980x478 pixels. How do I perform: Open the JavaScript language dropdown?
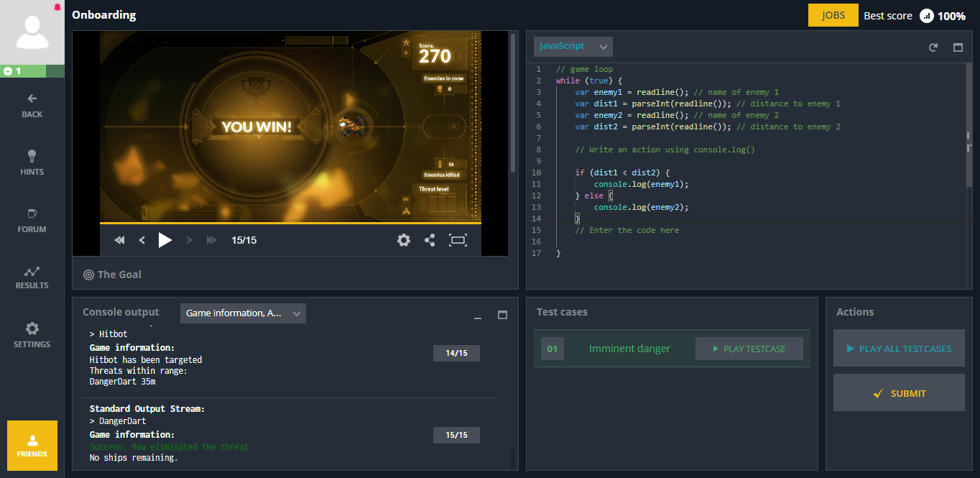(x=573, y=47)
